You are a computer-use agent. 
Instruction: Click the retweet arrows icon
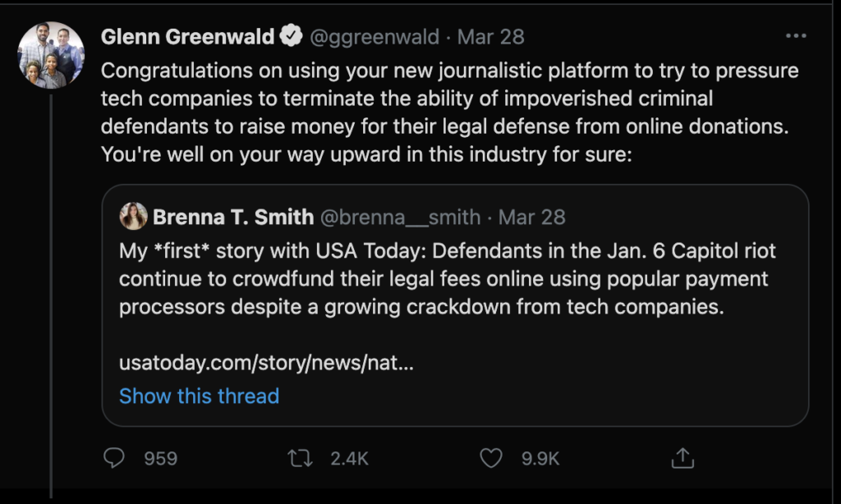pos(301,458)
